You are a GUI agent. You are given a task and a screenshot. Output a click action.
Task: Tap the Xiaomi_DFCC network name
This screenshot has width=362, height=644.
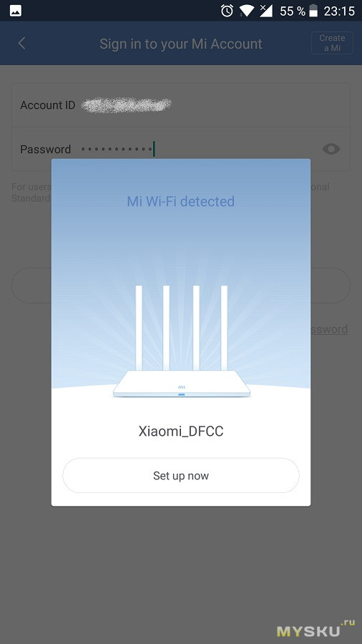click(x=180, y=431)
